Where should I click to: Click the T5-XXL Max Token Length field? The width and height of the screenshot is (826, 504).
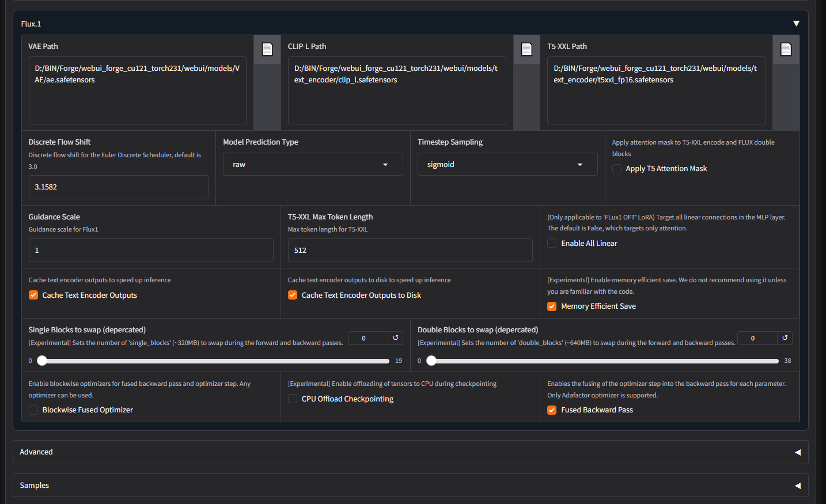(x=410, y=251)
